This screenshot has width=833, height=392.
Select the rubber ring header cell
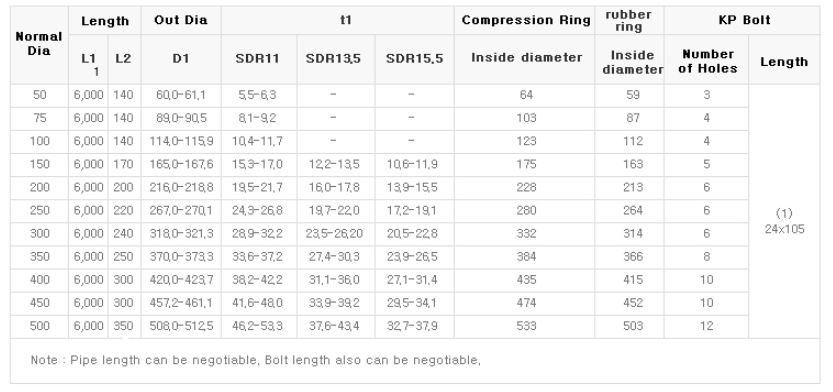(x=629, y=21)
